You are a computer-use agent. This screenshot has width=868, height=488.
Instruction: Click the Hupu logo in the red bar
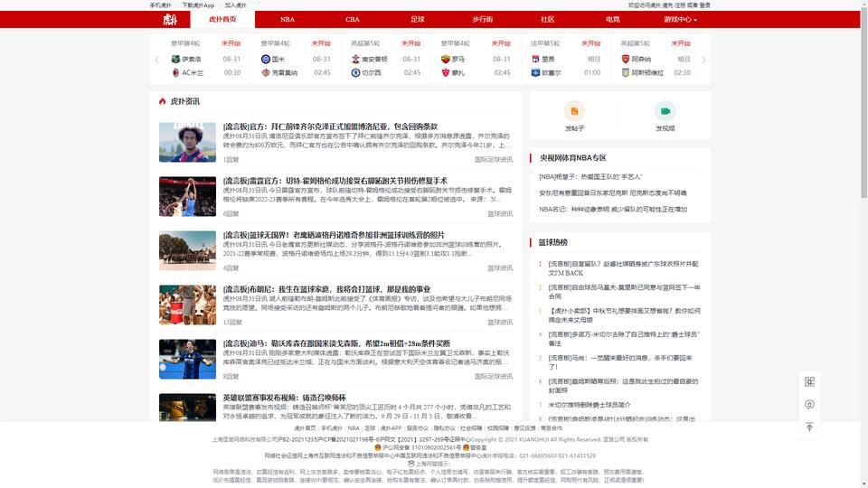(170, 19)
